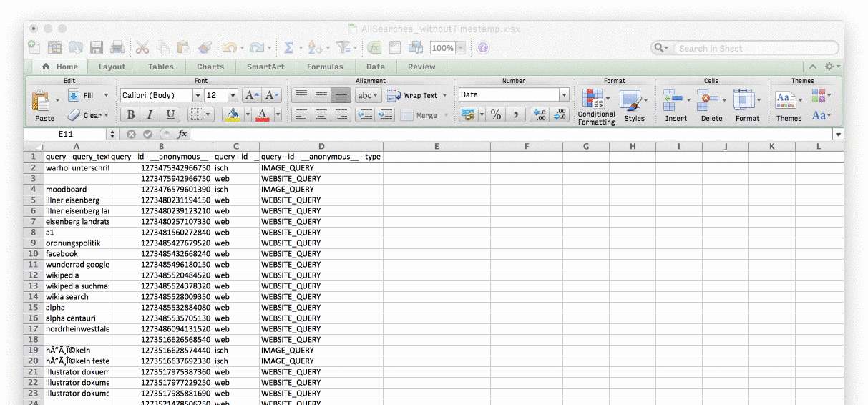The height and width of the screenshot is (405, 868).
Task: Click the fx insert function icon in formula bar
Action: 182,134
